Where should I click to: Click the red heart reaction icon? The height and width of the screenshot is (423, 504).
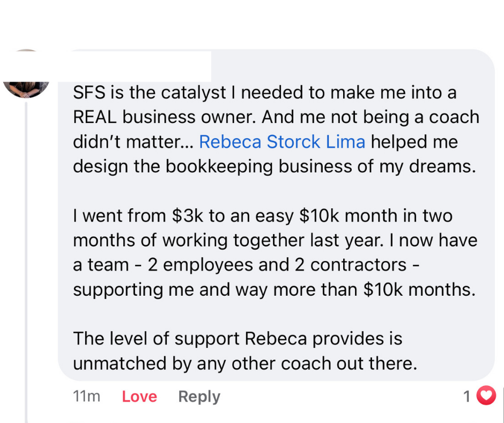(x=486, y=396)
